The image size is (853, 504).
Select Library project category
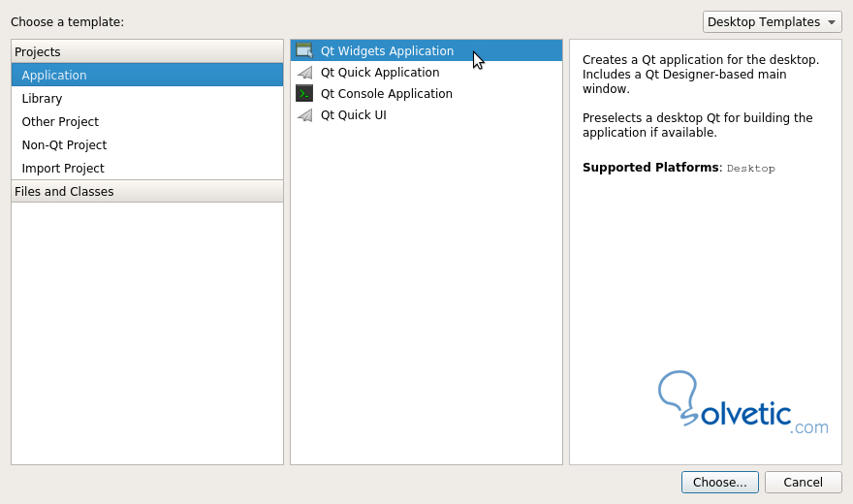click(x=42, y=98)
